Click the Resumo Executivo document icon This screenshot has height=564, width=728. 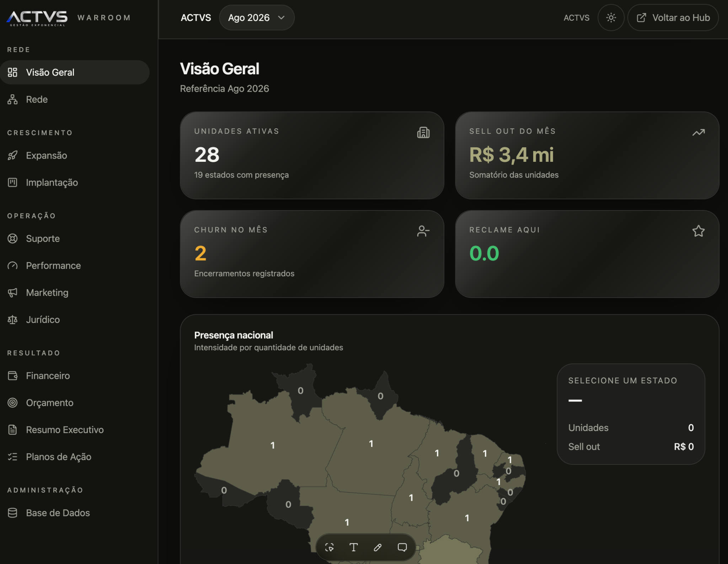(x=12, y=430)
